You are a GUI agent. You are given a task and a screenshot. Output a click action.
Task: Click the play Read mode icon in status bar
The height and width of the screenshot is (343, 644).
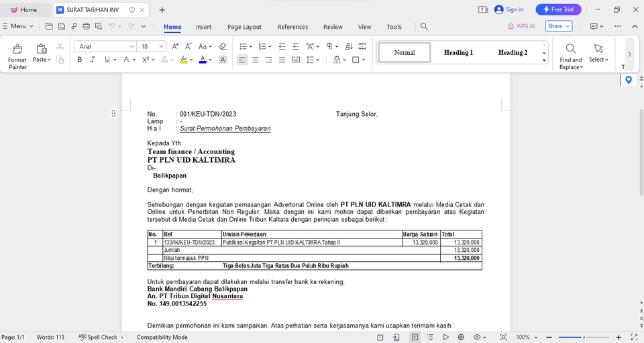pos(445,337)
